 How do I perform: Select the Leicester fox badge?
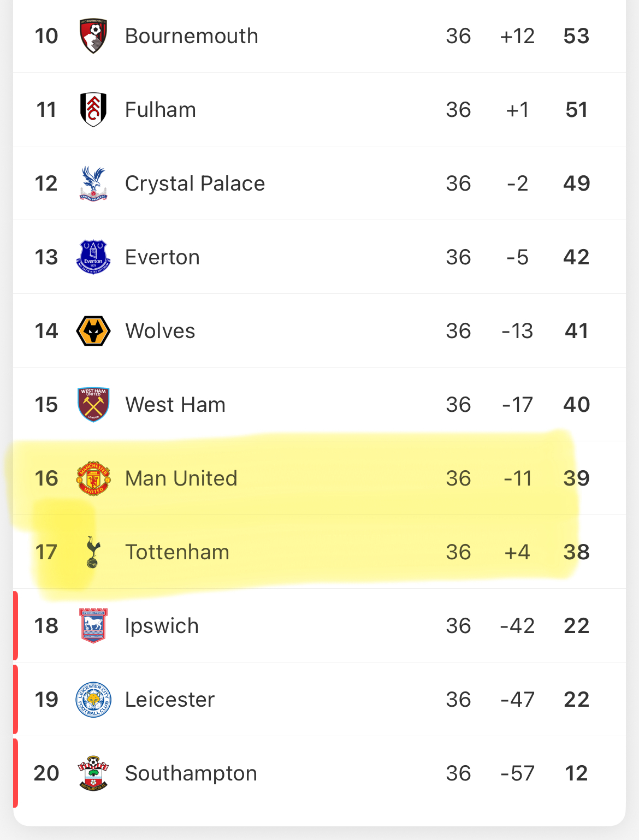pyautogui.click(x=93, y=700)
